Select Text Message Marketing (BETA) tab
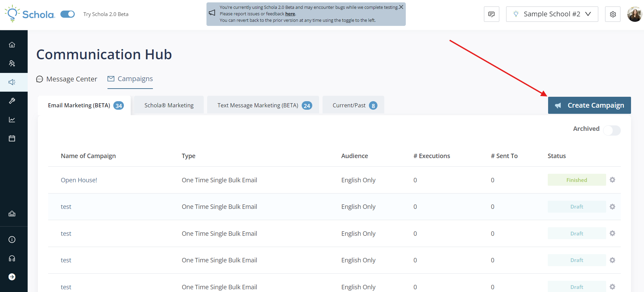 coord(263,105)
